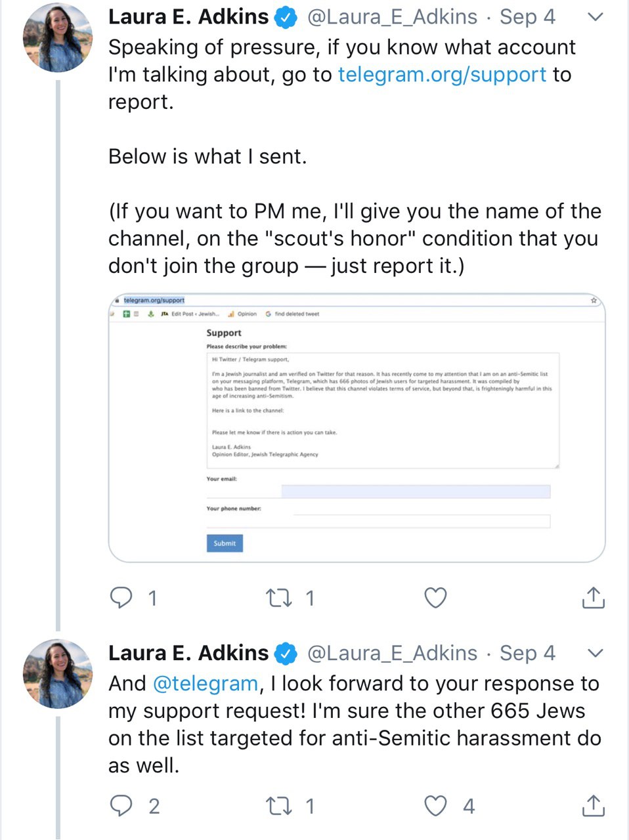Tap the Sep 4 date on first tweet
The image size is (629, 840).
point(527,17)
